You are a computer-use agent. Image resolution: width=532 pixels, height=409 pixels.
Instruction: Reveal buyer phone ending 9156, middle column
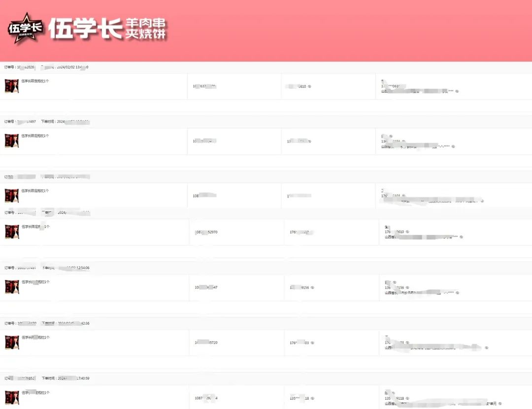pos(312,288)
